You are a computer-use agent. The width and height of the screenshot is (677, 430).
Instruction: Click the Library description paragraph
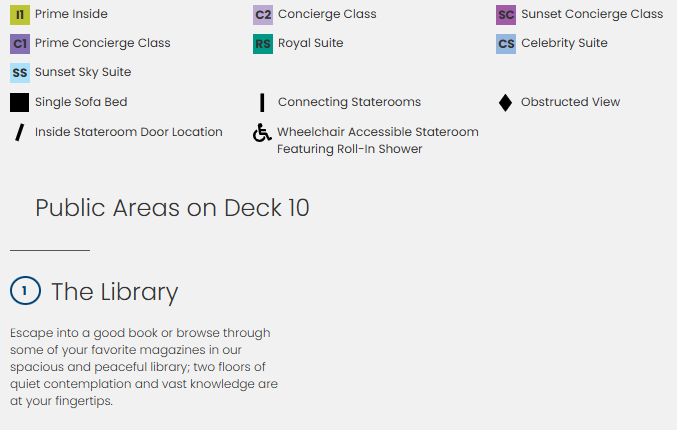click(143, 367)
